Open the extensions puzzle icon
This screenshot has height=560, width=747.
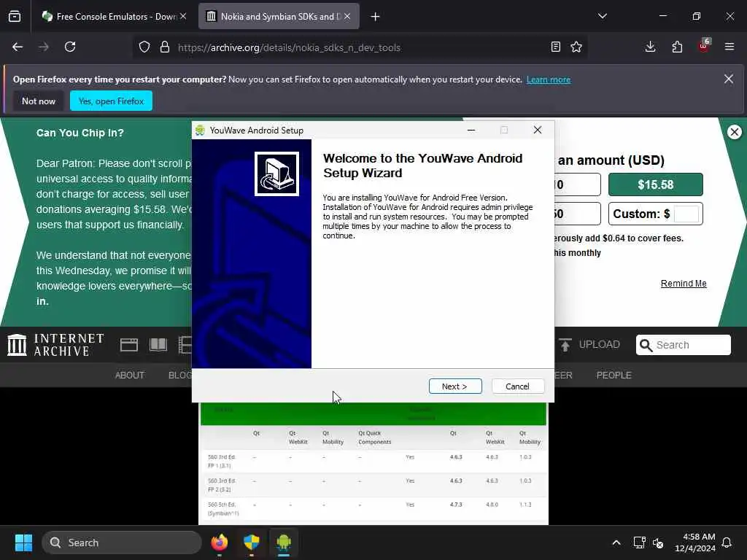(x=677, y=47)
